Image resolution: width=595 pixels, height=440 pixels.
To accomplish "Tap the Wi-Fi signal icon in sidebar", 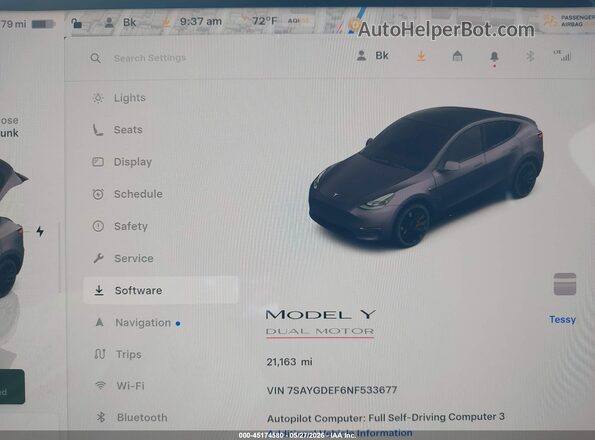I will click(100, 386).
